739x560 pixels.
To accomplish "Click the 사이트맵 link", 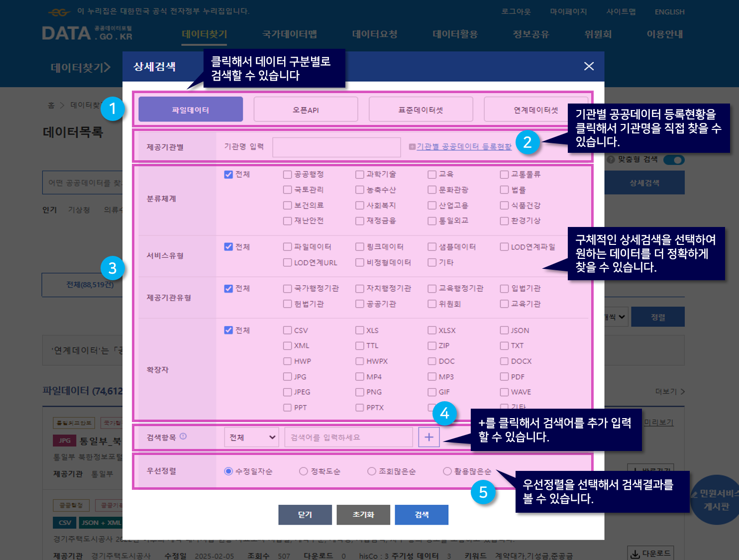I will coord(621,11).
